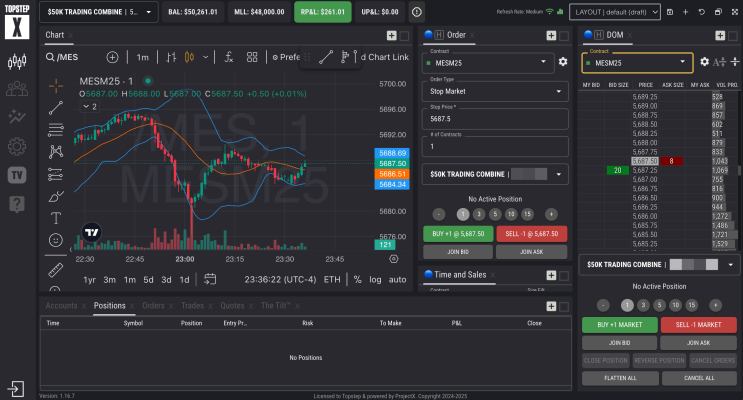Click JOIN BID in Order panel
The image size is (743, 400).
click(458, 252)
